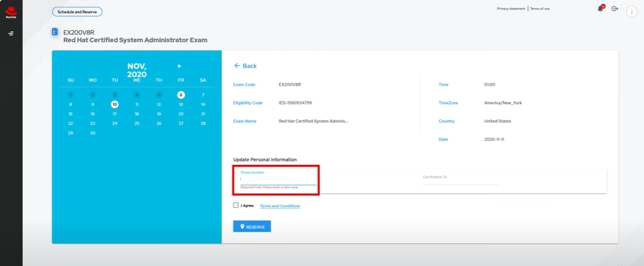
Task: Click the RESERVE button
Action: click(252, 226)
